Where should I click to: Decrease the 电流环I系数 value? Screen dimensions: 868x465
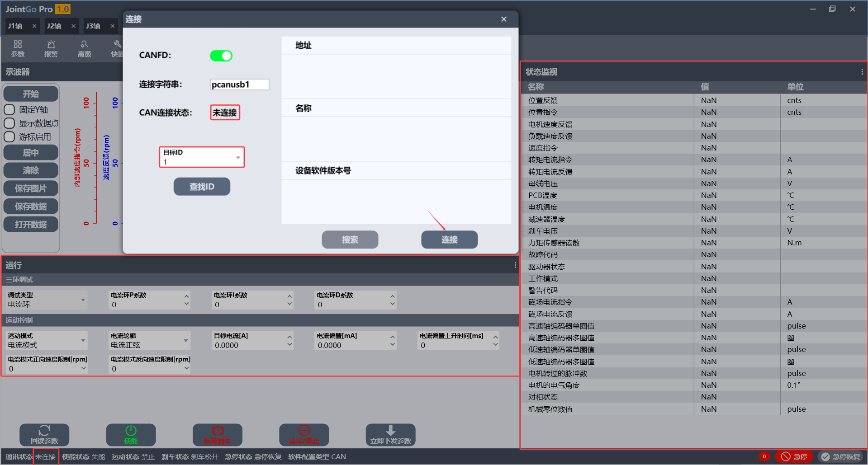pyautogui.click(x=289, y=304)
